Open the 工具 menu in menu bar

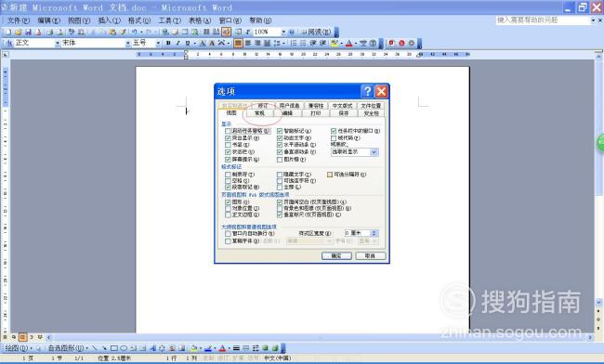point(169,20)
